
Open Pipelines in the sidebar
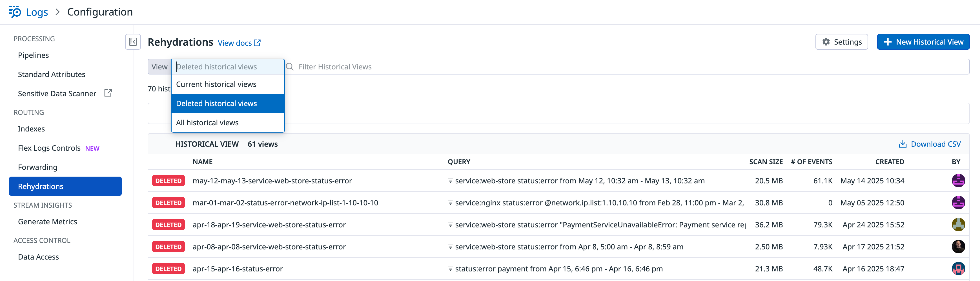pos(34,55)
